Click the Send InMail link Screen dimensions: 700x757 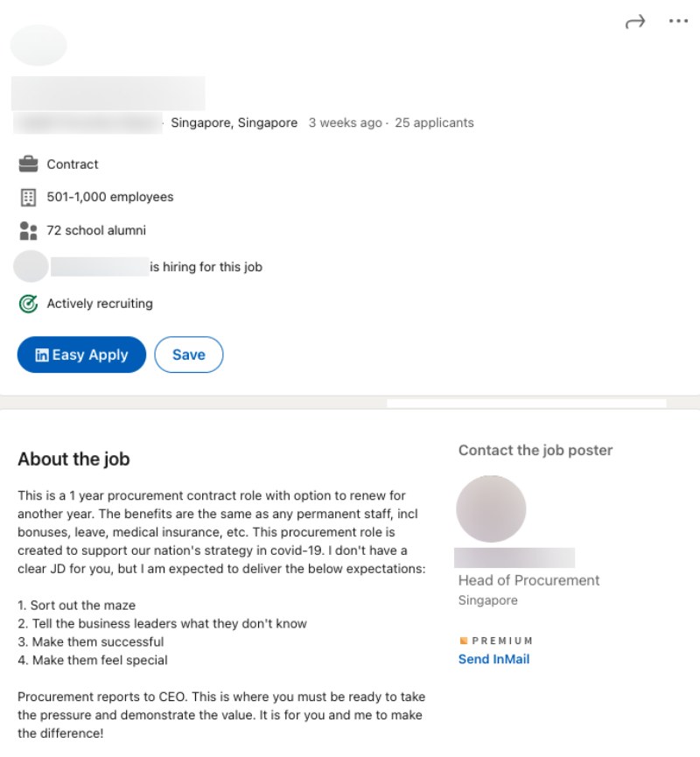click(x=493, y=659)
